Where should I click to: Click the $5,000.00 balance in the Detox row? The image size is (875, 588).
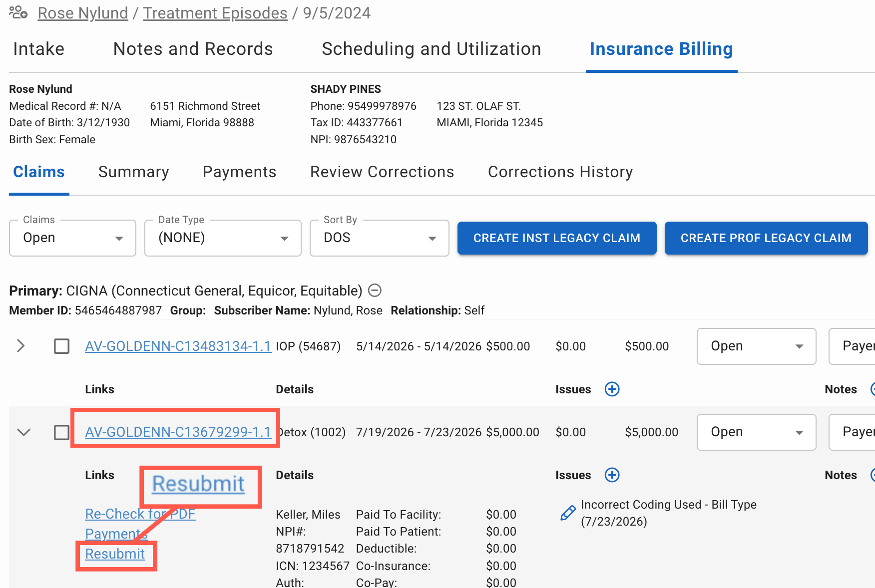(x=651, y=432)
